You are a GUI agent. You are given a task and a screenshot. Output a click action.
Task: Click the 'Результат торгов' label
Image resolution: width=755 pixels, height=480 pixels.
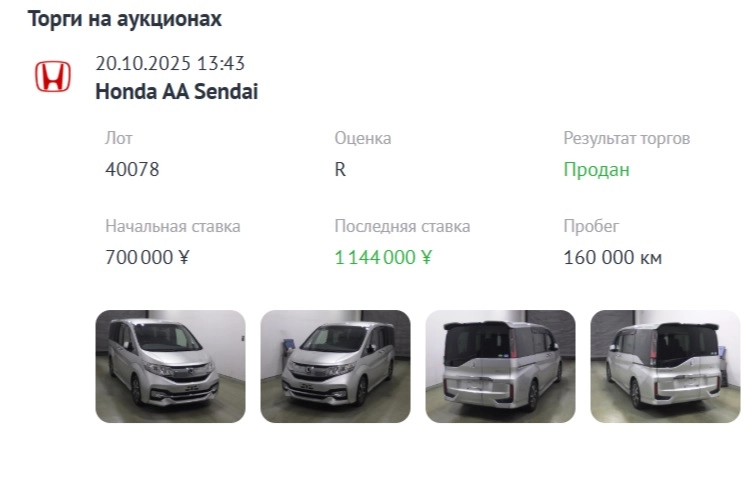pos(627,138)
